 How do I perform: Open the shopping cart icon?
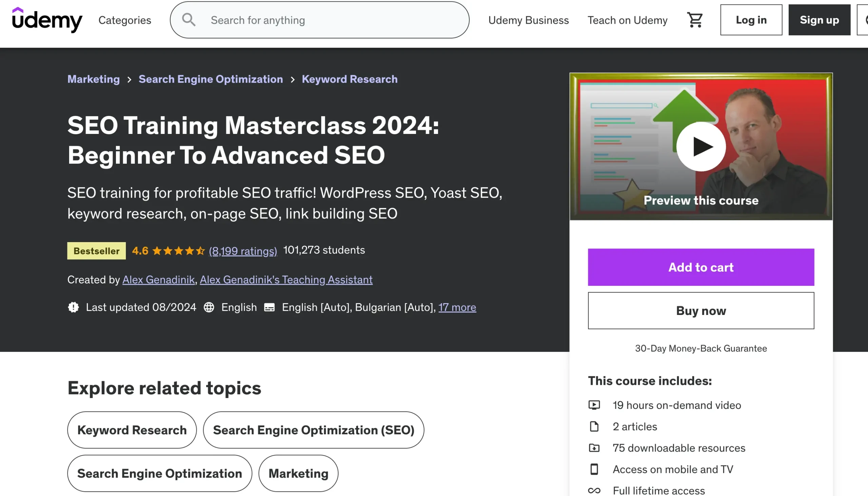[x=695, y=20]
